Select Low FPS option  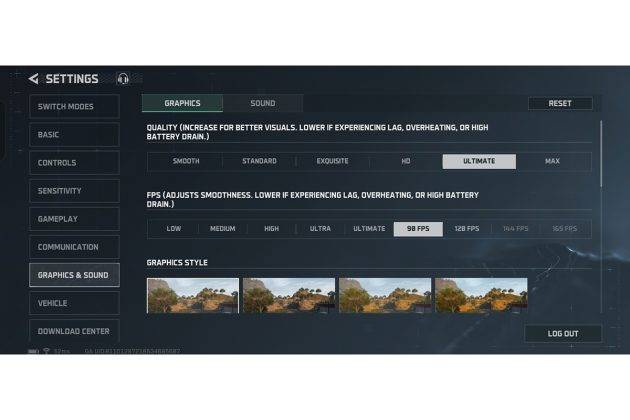(x=174, y=229)
